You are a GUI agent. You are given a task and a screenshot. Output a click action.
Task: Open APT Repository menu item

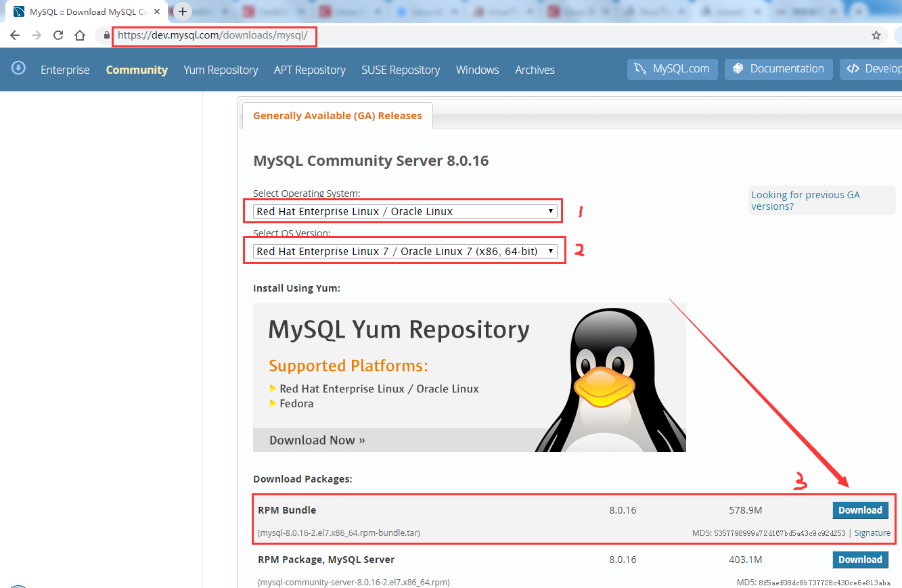coord(310,70)
